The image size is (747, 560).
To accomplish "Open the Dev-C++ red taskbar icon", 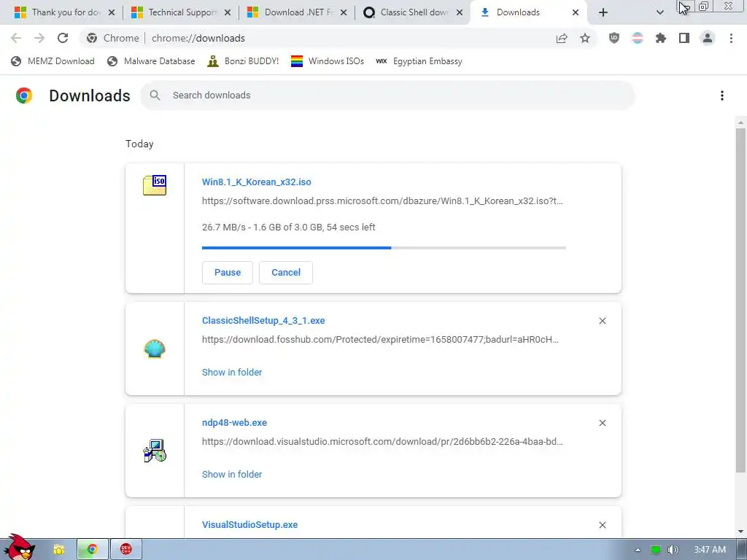I will click(x=125, y=549).
